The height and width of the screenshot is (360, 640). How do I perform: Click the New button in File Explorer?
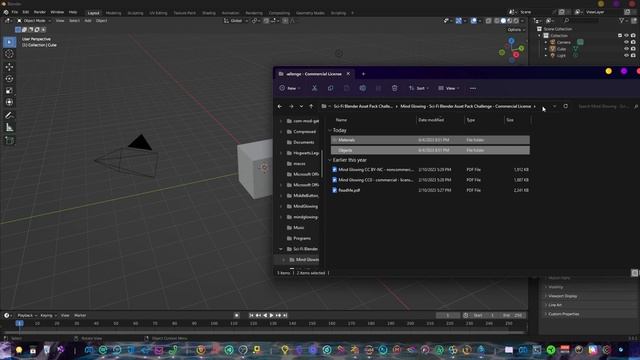coord(290,88)
